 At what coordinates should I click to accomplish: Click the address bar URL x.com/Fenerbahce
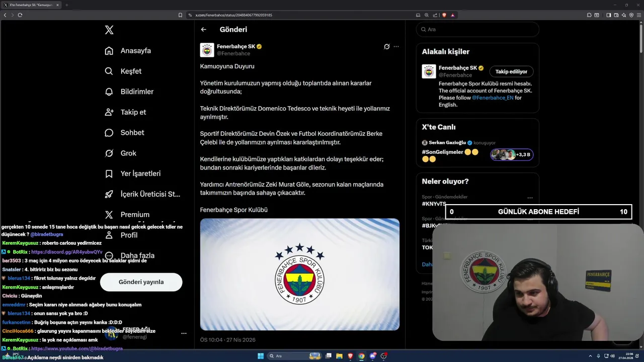tap(233, 15)
